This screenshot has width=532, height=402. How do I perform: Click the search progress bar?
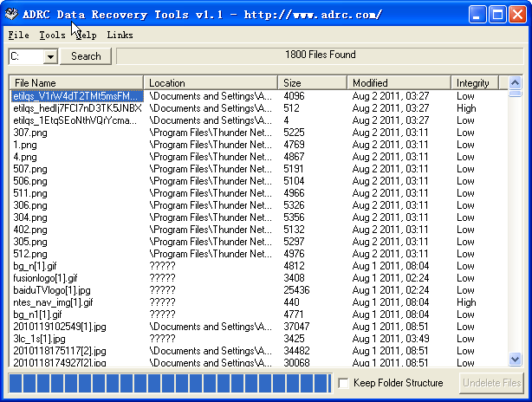[169, 383]
